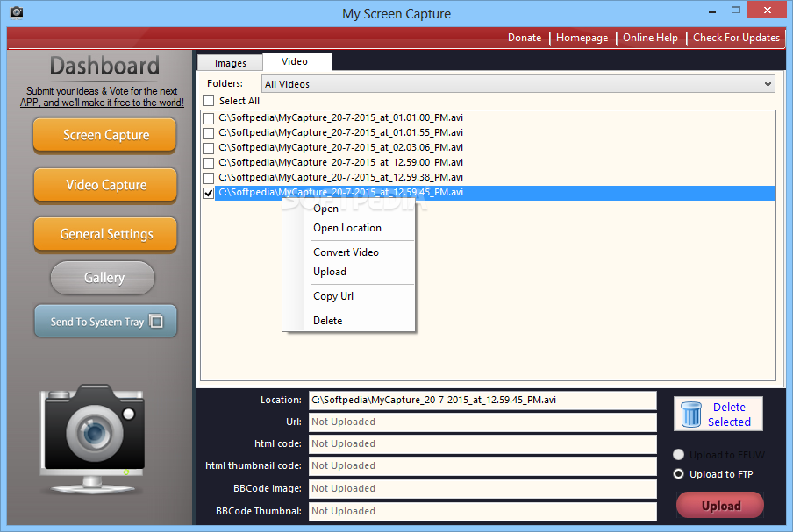The height and width of the screenshot is (532, 793).
Task: Check the box for MyCapture_20-7-2015_at_01.01.55_PM.avi
Action: (x=209, y=133)
